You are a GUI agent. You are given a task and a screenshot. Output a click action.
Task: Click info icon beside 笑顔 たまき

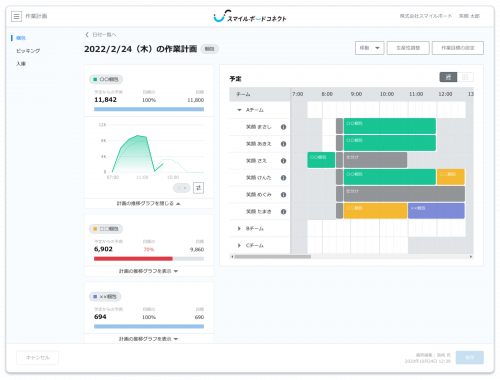tap(283, 212)
